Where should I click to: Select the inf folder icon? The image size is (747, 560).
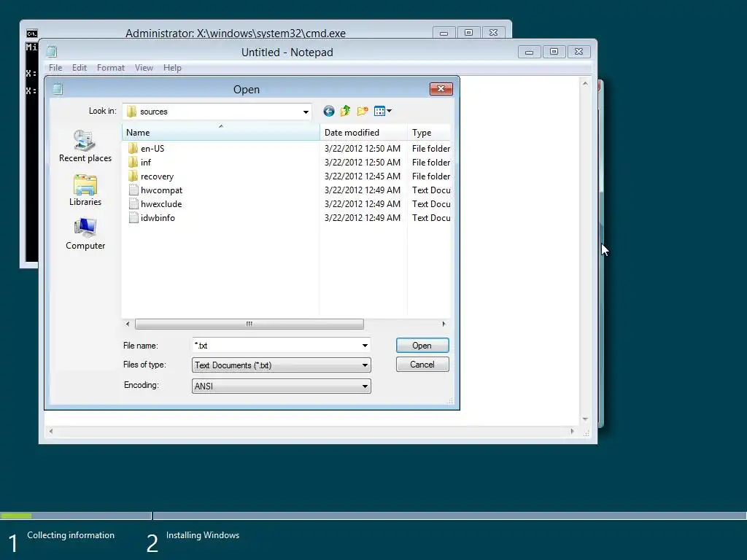coord(133,163)
